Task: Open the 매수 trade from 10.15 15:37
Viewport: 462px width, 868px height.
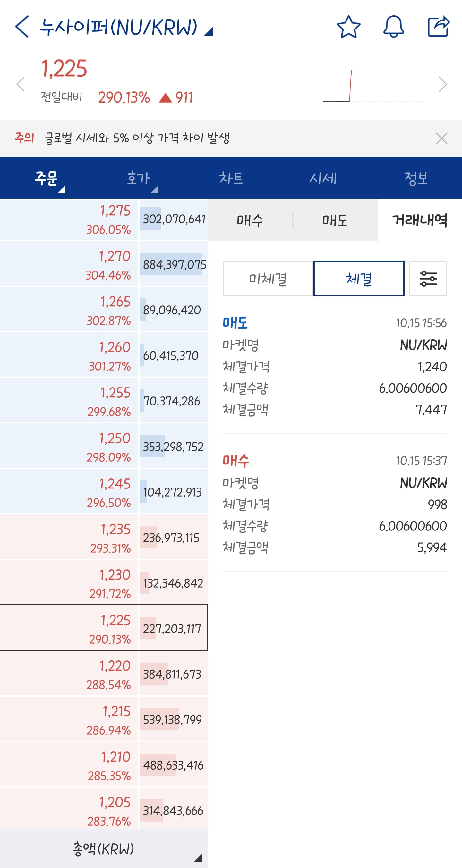Action: tap(335, 505)
